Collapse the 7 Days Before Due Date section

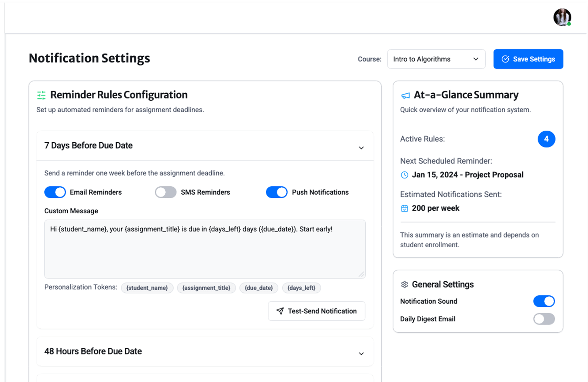(361, 148)
